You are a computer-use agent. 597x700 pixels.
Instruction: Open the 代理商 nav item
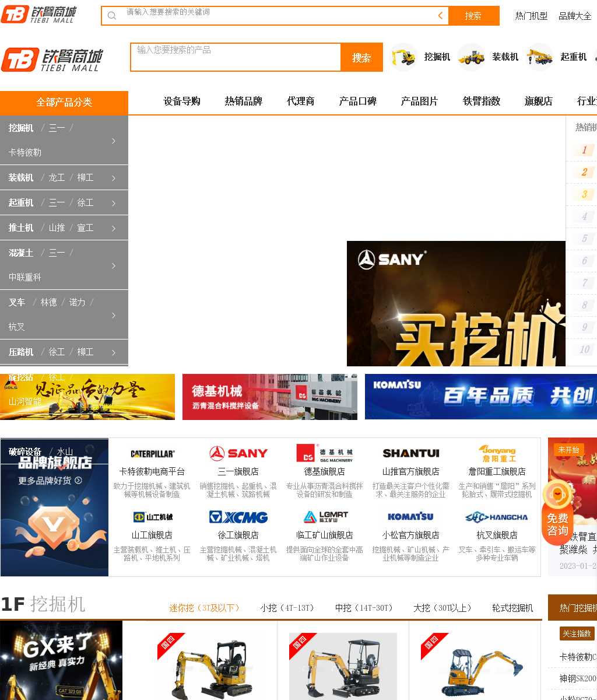click(x=301, y=101)
